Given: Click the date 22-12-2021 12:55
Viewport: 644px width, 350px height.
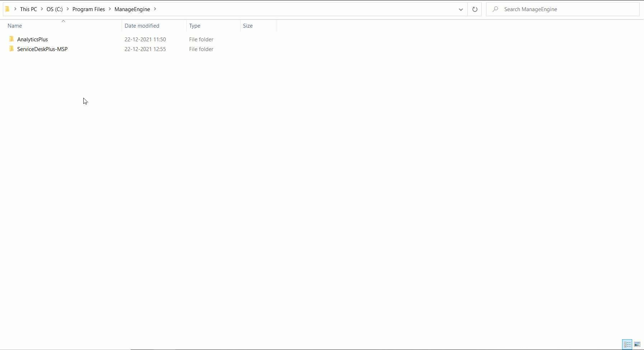Looking at the screenshot, I should click(x=145, y=49).
